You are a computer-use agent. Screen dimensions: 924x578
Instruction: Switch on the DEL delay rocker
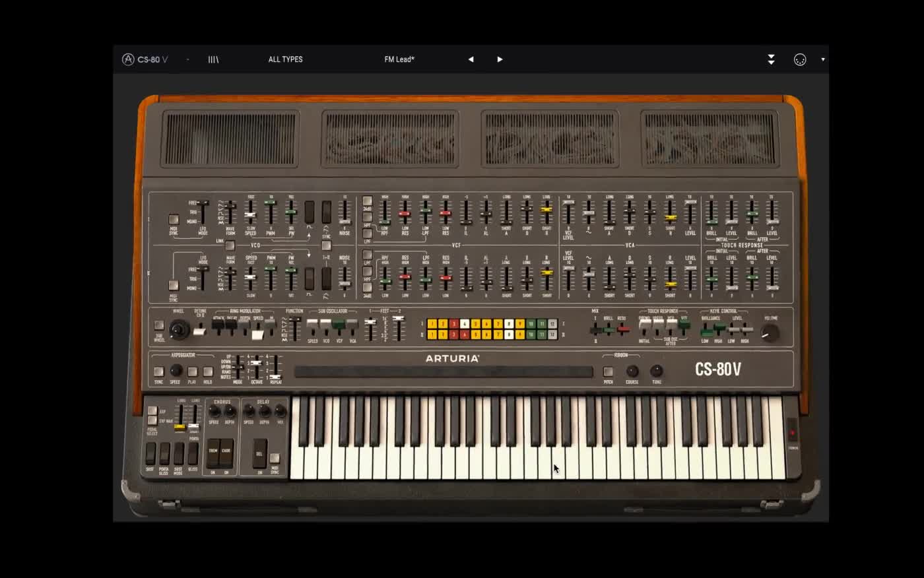(x=259, y=453)
